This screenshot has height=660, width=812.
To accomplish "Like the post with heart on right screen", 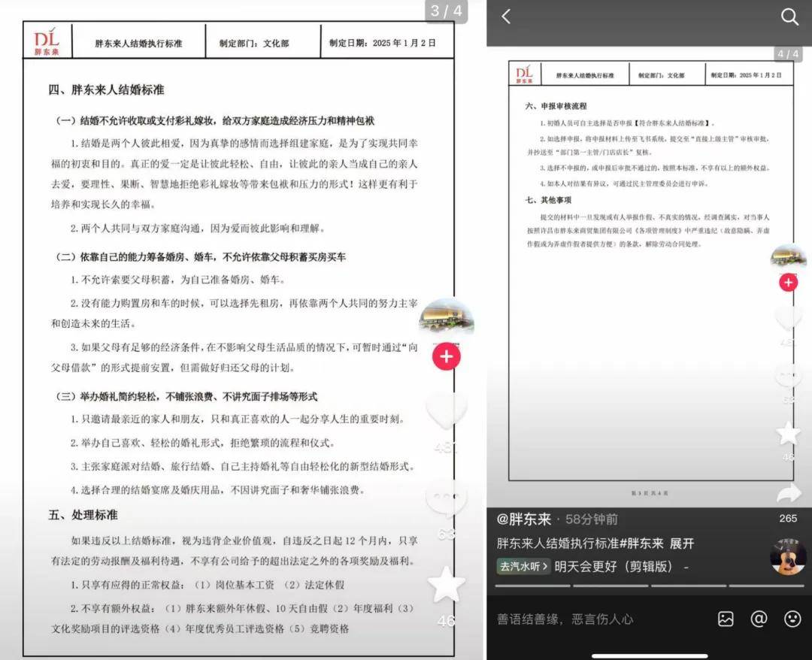I will (788, 317).
